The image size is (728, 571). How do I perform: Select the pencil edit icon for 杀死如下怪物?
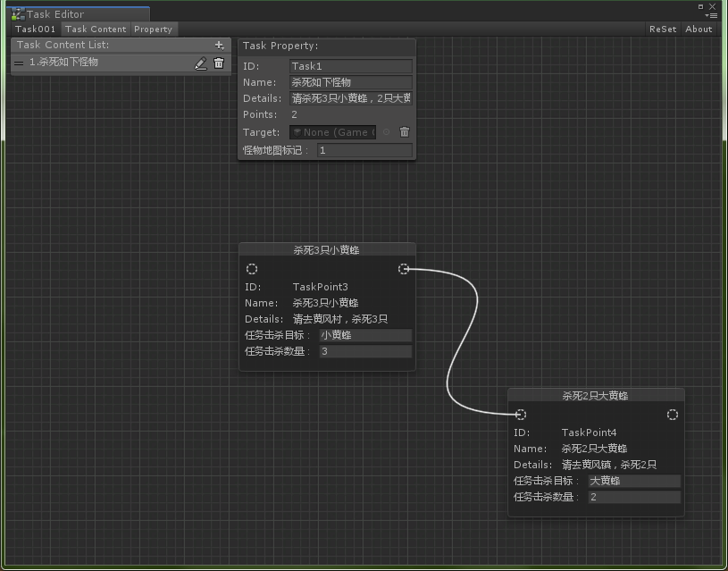coord(201,63)
